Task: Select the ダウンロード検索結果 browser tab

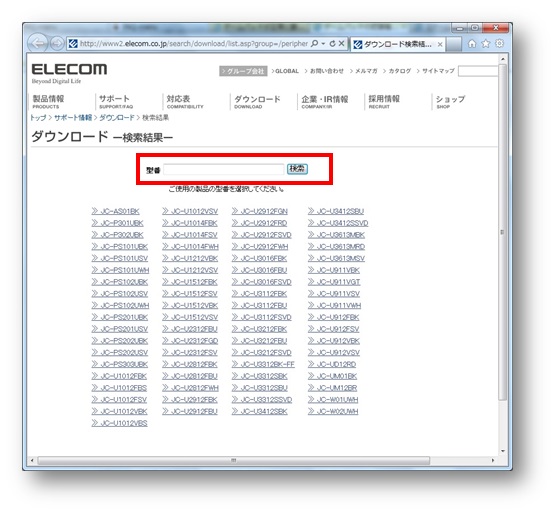Action: [397, 44]
